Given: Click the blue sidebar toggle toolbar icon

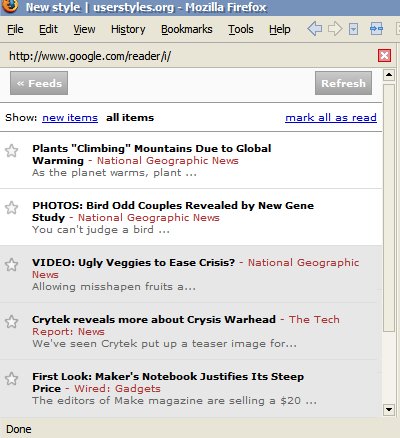Looking at the screenshot, I should point(376,29).
